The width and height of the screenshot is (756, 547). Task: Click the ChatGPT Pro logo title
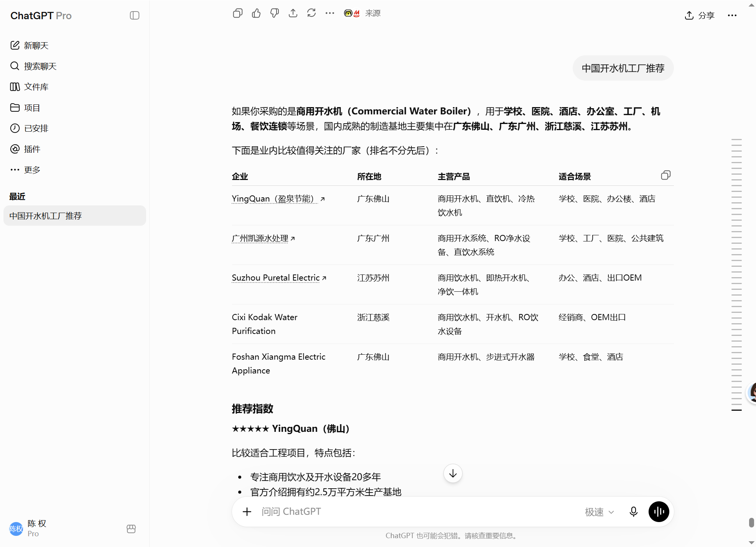41,16
